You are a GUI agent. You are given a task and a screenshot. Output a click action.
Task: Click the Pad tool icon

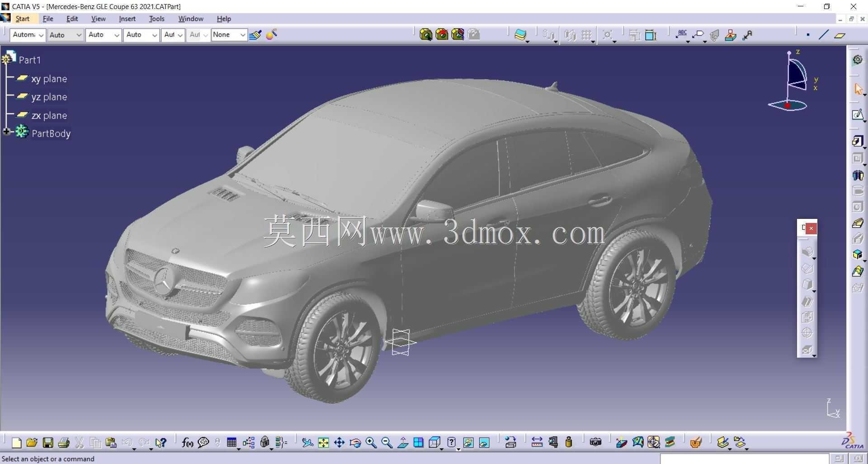pos(858,141)
